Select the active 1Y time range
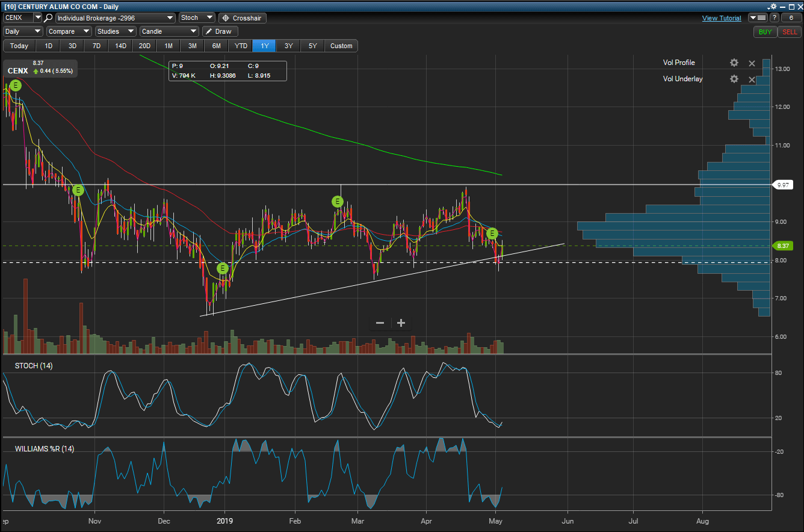804x532 pixels. (x=265, y=46)
